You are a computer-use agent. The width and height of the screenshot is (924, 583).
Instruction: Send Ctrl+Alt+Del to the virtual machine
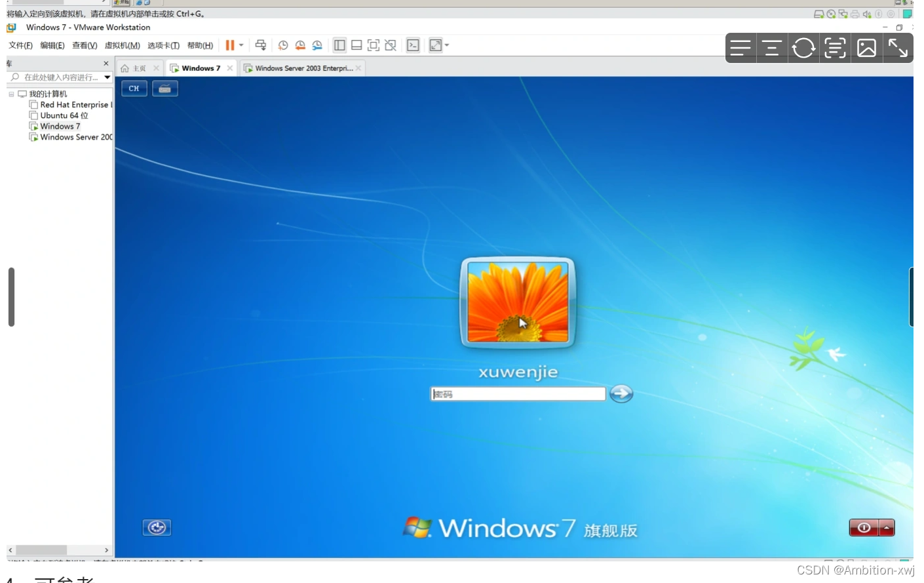[x=261, y=45]
